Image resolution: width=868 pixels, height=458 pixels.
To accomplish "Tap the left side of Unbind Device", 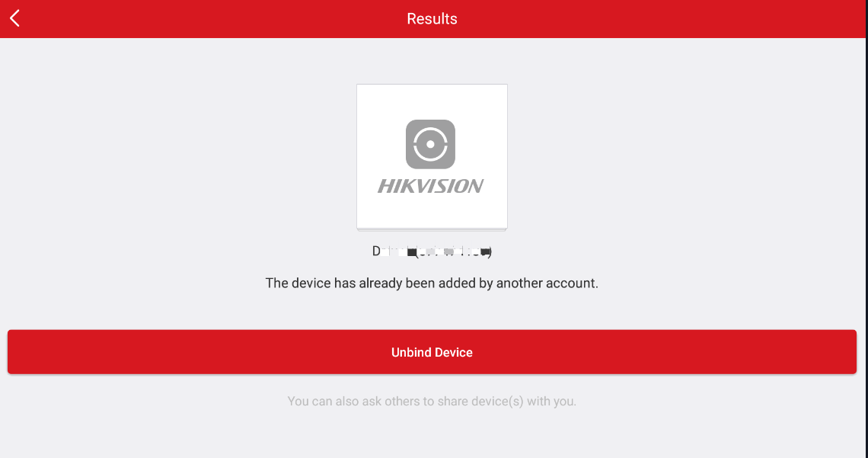I will 110,352.
